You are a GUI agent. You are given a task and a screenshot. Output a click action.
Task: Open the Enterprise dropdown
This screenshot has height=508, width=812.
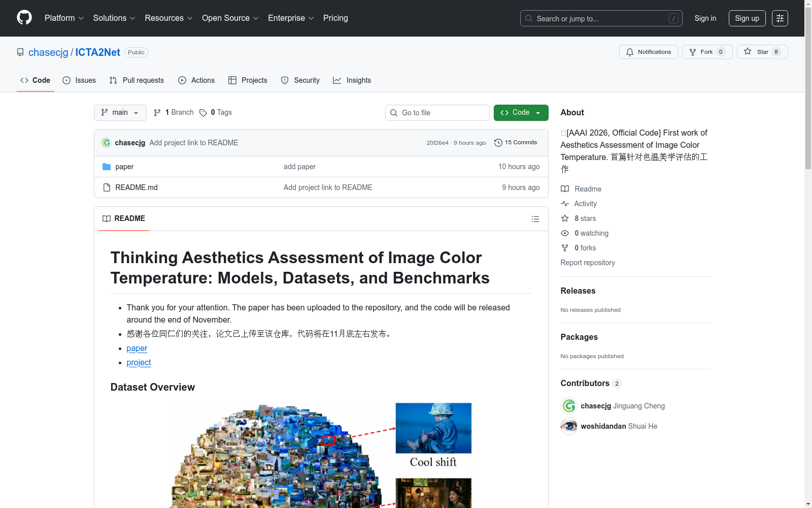point(291,18)
